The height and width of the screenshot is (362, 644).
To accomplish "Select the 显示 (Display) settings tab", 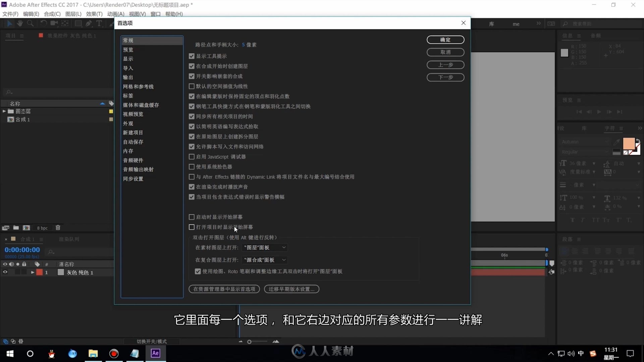I will pyautogui.click(x=128, y=59).
